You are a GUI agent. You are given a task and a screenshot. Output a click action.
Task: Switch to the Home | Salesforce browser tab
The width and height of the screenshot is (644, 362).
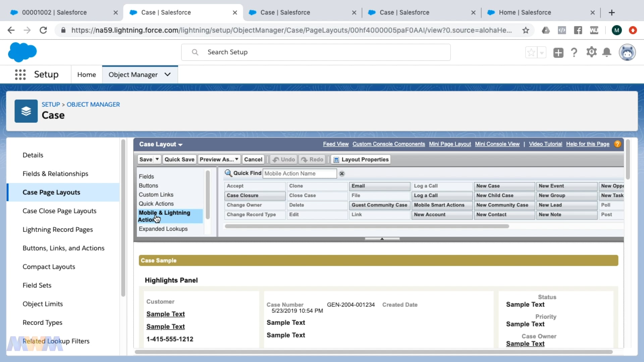pyautogui.click(x=525, y=12)
